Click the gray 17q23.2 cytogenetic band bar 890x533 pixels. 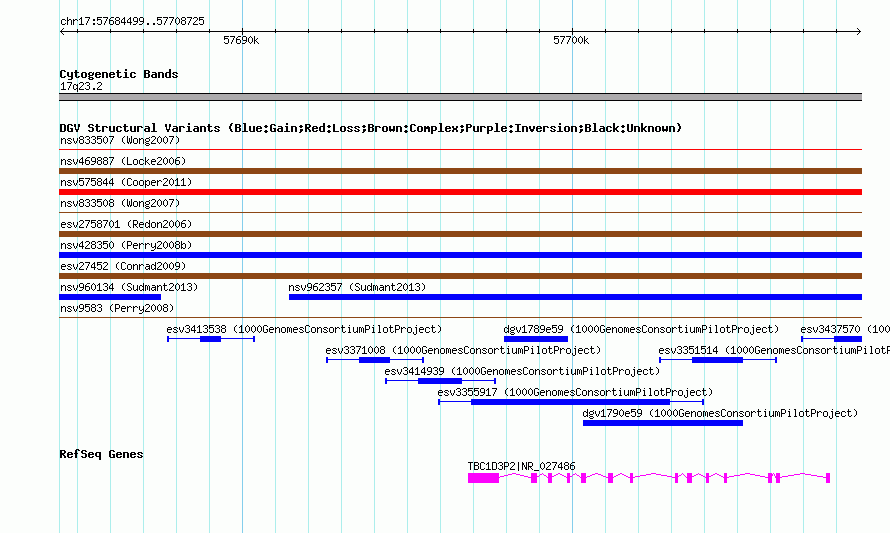click(x=460, y=97)
